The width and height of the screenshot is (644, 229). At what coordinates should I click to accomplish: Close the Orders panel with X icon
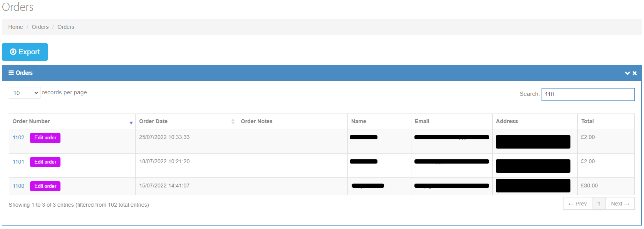pos(634,73)
